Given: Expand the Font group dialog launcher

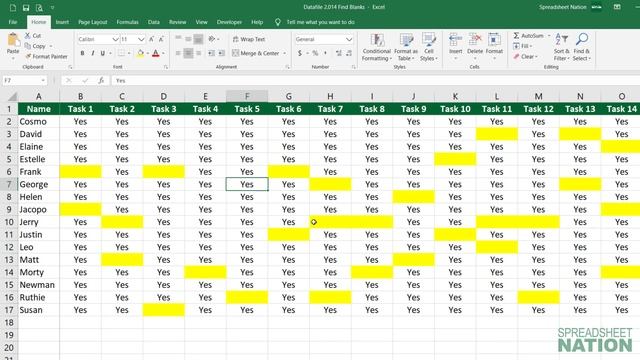Looking at the screenshot, I should pyautogui.click(x=166, y=67).
